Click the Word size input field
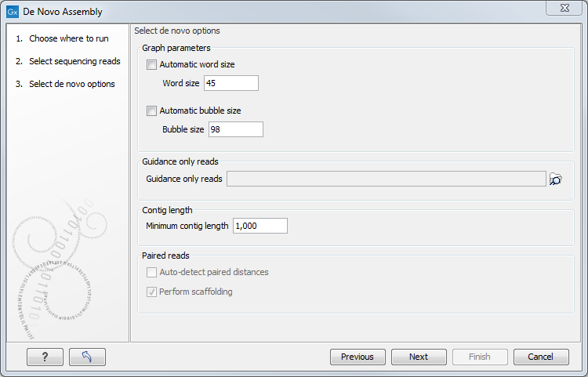The width and height of the screenshot is (588, 377). tap(230, 83)
